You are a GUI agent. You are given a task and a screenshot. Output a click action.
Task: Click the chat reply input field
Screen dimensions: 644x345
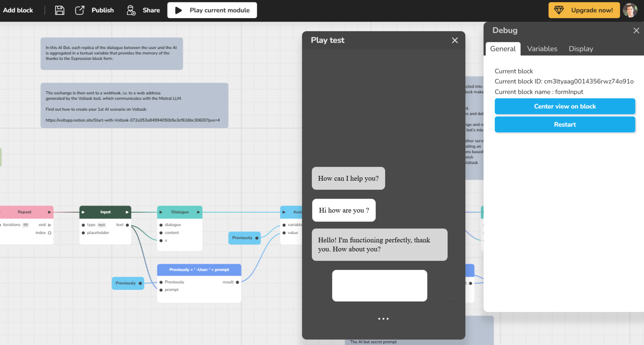pos(380,285)
